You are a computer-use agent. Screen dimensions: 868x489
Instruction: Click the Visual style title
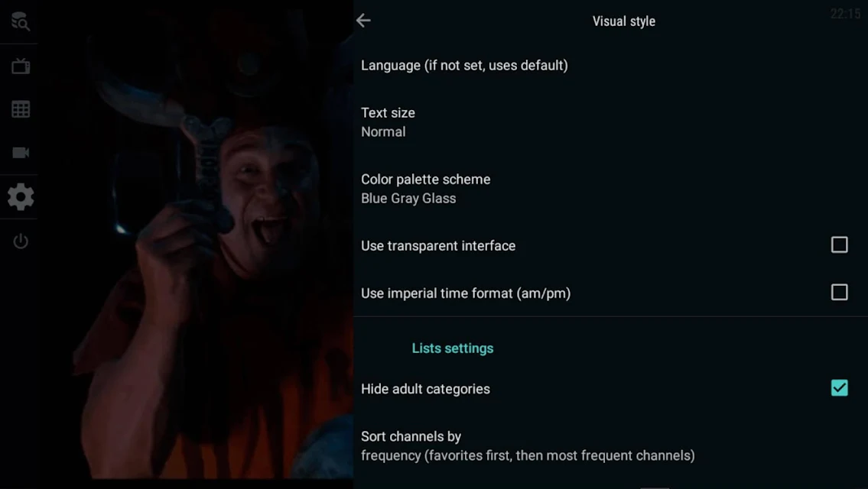624,21
